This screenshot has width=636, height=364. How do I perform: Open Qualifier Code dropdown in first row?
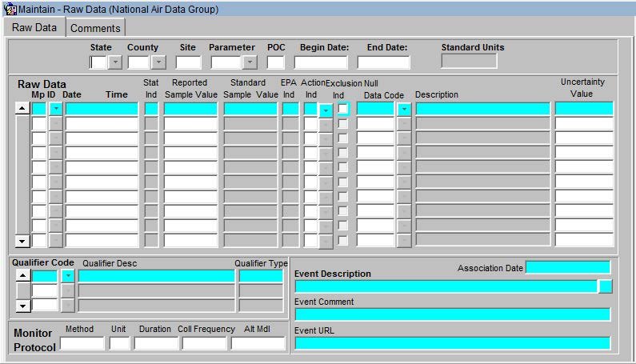coord(68,276)
